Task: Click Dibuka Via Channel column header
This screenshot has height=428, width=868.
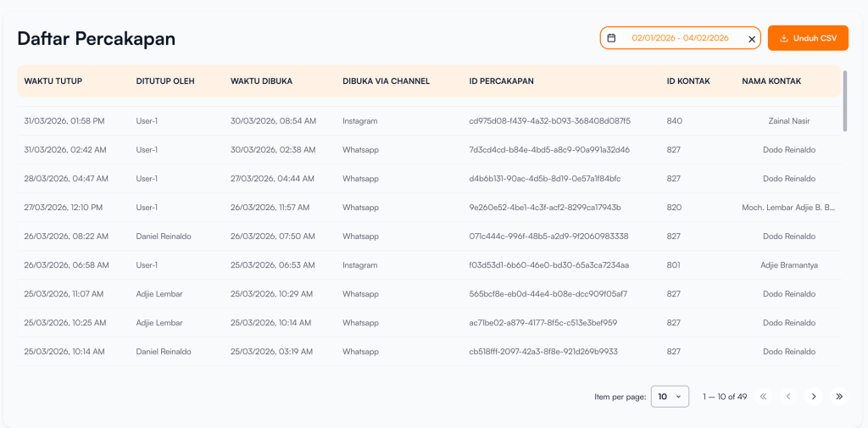Action: pyautogui.click(x=386, y=81)
